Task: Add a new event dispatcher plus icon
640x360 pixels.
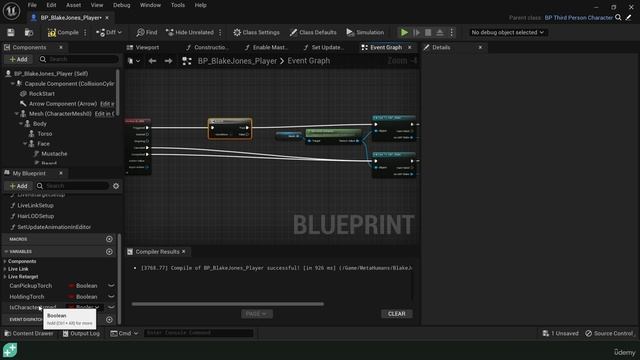Action: (x=109, y=320)
